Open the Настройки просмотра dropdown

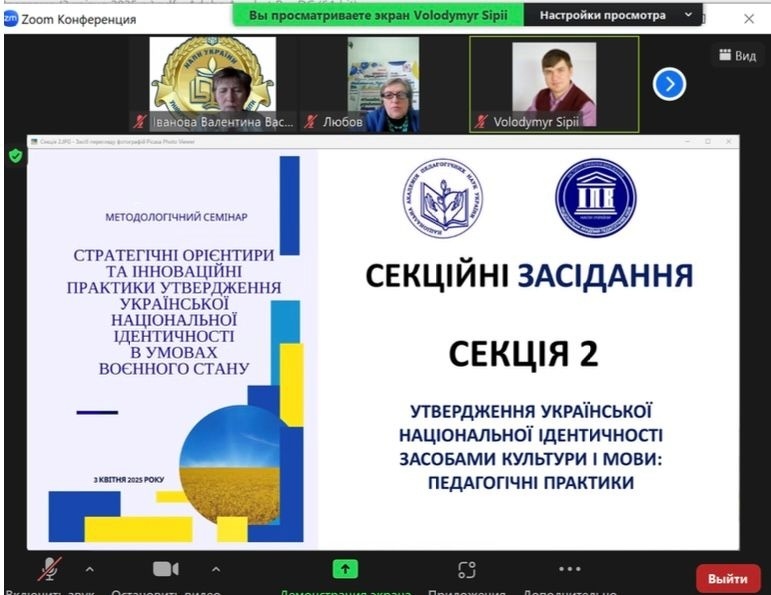point(614,16)
